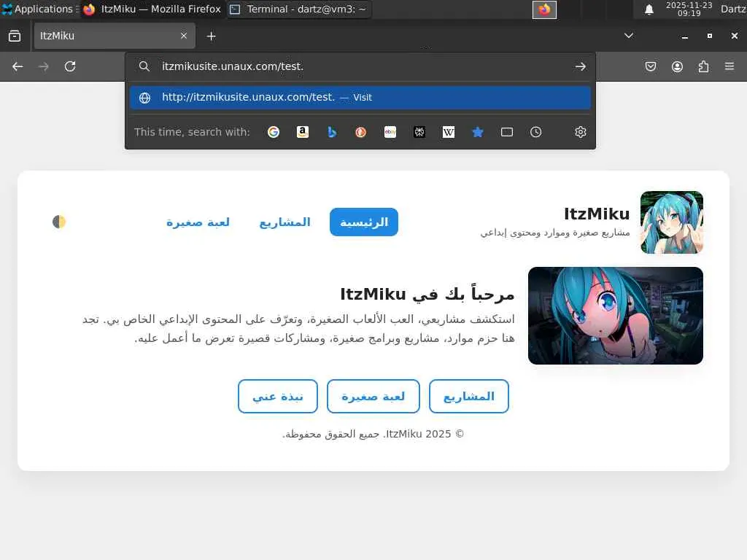Open the لعبة صغيرة nav link in header
Screen dimensions: 747x560
[x=198, y=222]
